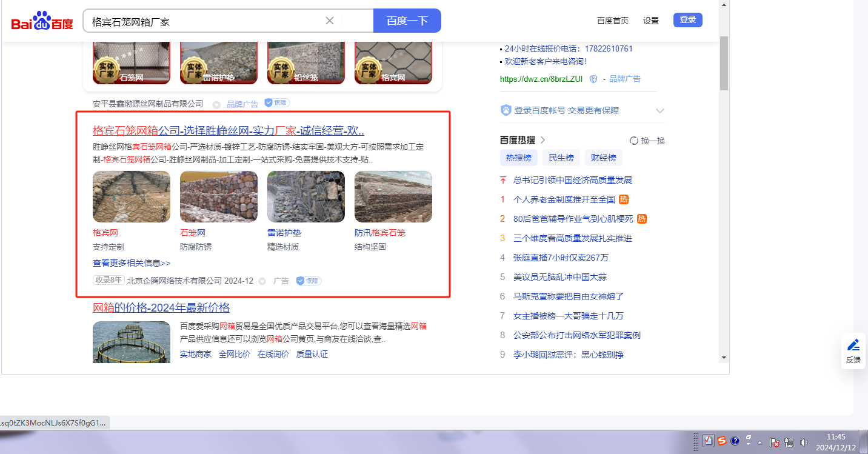Open the 格宾网 product image with 支持定制

pyautogui.click(x=132, y=196)
